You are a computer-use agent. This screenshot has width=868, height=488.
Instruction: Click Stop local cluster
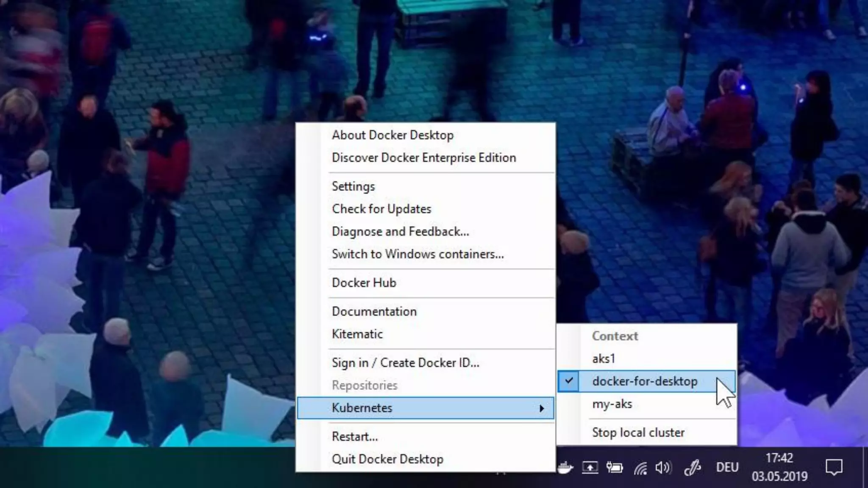pyautogui.click(x=638, y=433)
